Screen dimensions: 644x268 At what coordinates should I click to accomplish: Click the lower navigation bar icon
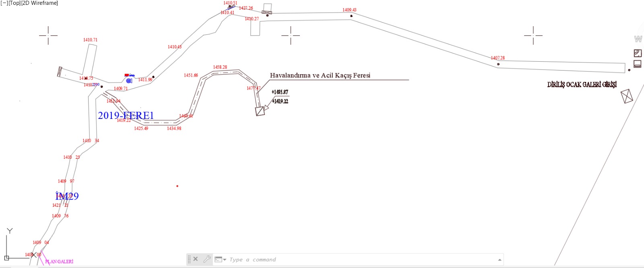[638, 64]
